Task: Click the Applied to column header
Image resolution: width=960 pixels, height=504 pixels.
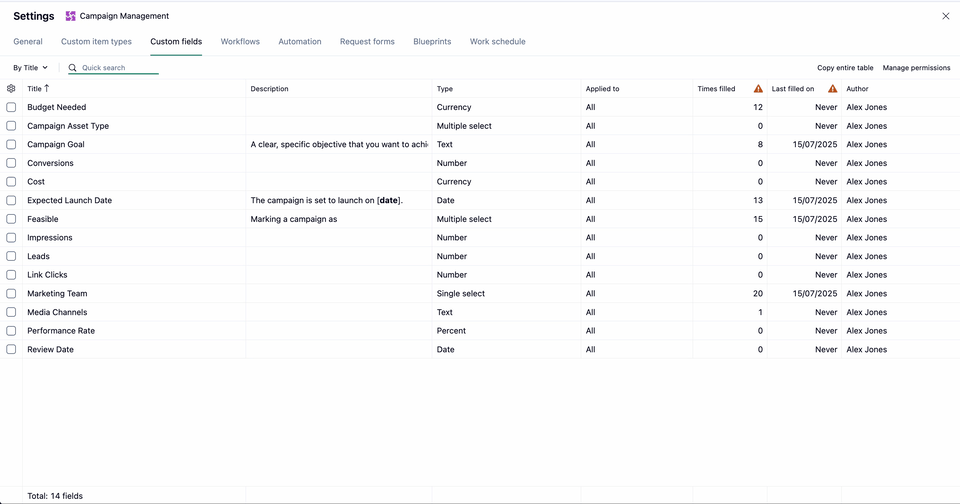Action: (602, 89)
